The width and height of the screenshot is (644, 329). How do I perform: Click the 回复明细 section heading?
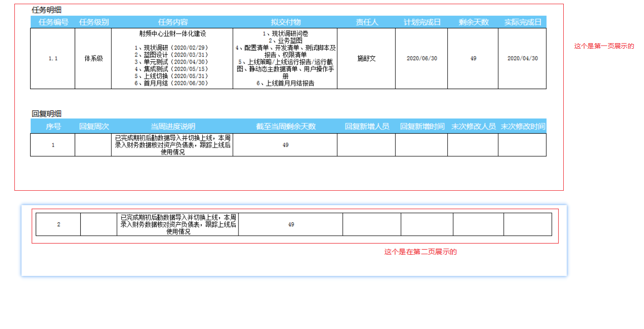tap(46, 114)
